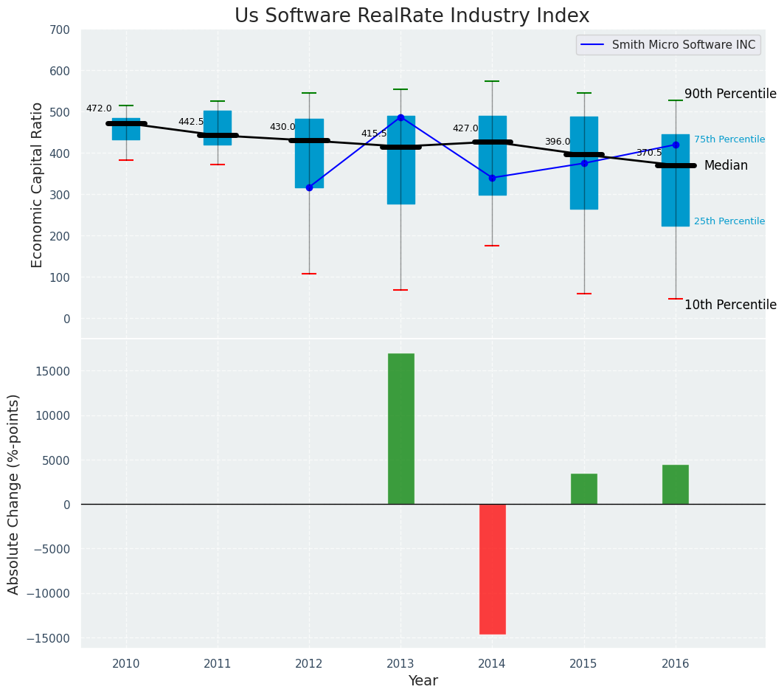The image size is (784, 695).
Task: Click the 10th Percentile annotation label
Action: (730, 305)
